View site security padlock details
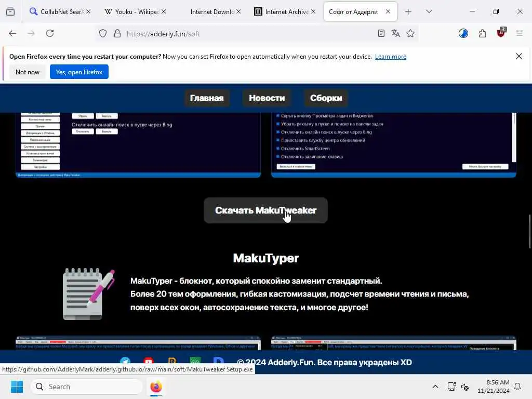Screen dimensions: 532x399 click(x=117, y=33)
